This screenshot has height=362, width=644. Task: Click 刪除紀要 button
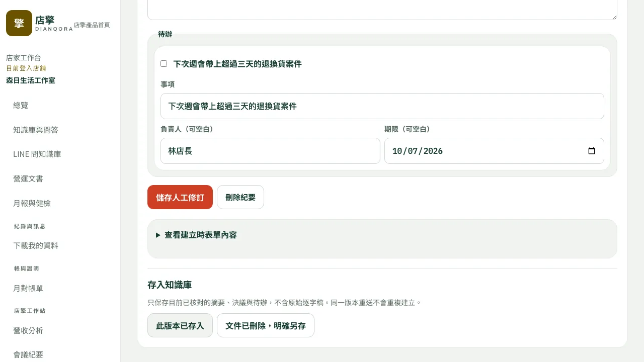[x=240, y=197]
